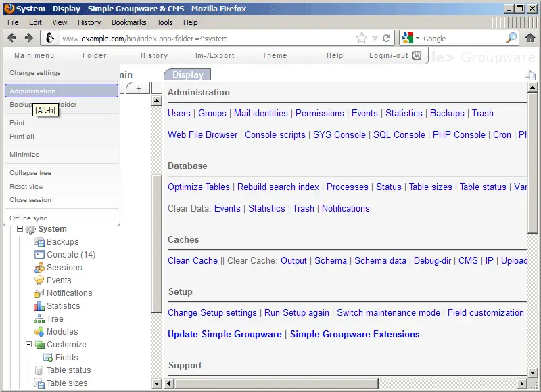
Task: Choose Offline sync in dropdown menu
Action: 28,218
